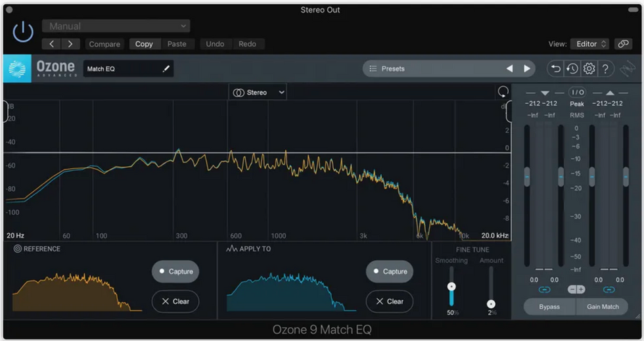
Task: Click the Paste button
Action: (x=177, y=44)
